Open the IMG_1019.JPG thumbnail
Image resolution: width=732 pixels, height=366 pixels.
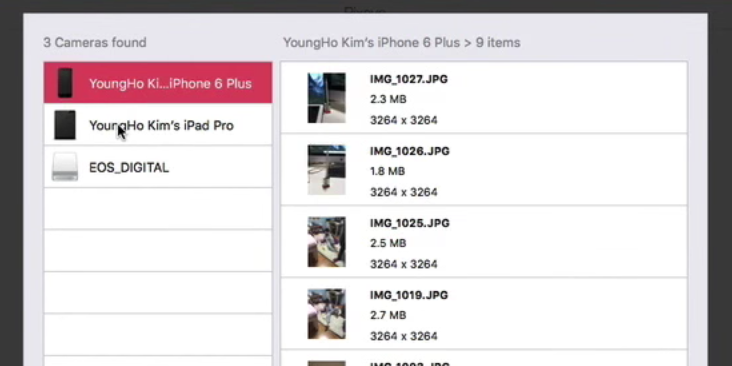(x=326, y=314)
